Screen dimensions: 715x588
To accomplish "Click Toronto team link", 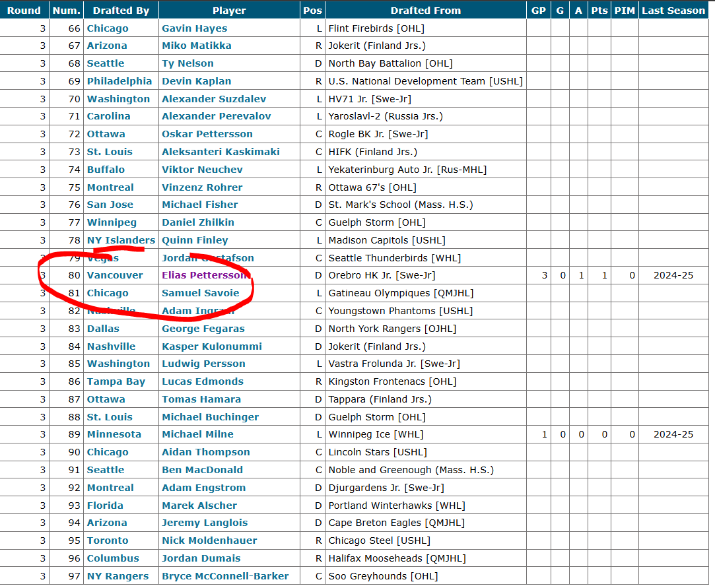I will pyautogui.click(x=108, y=540).
